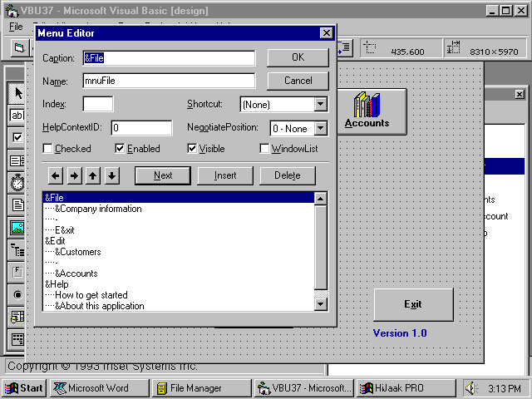
Task: Switch to File Manager in the taskbar
Action: (x=200, y=388)
